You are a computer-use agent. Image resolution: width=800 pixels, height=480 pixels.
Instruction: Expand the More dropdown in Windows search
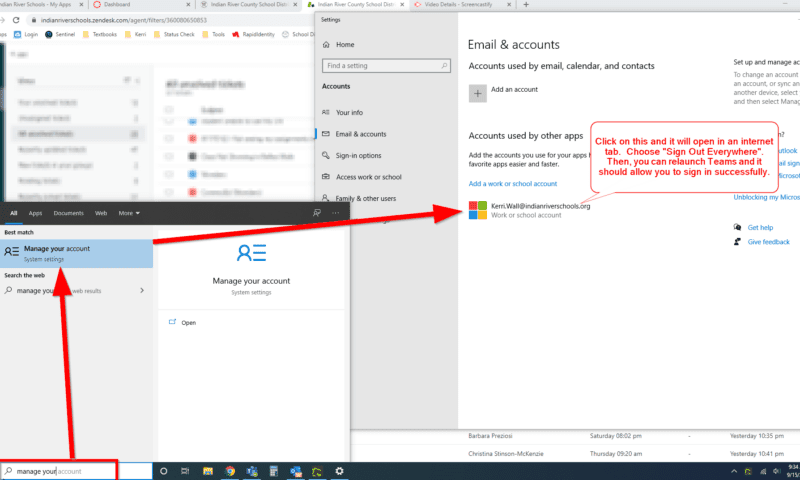pyautogui.click(x=129, y=213)
